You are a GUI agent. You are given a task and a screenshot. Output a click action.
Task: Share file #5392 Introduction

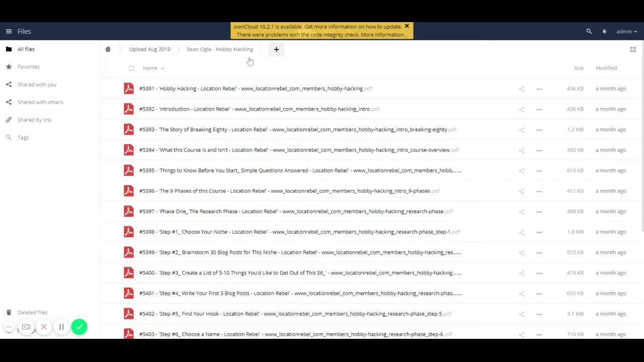point(522,109)
